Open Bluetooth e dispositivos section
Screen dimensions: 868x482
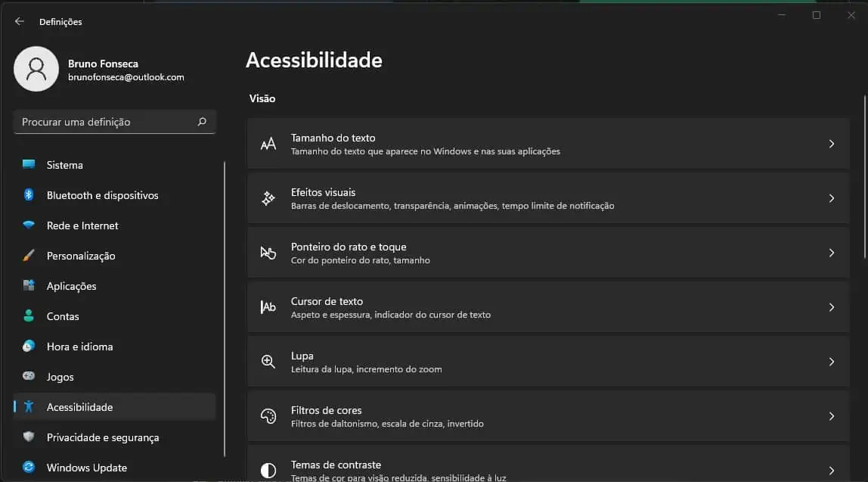coord(115,195)
